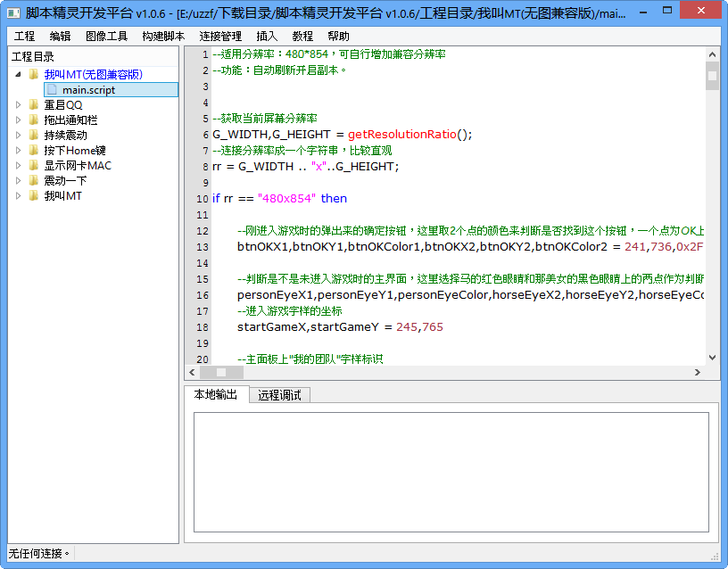
Task: Expand the 震动一下 folder
Action: [x=18, y=180]
